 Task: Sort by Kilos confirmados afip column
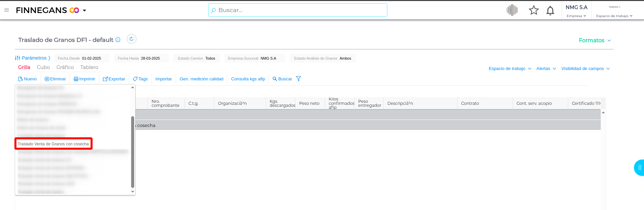(x=339, y=103)
